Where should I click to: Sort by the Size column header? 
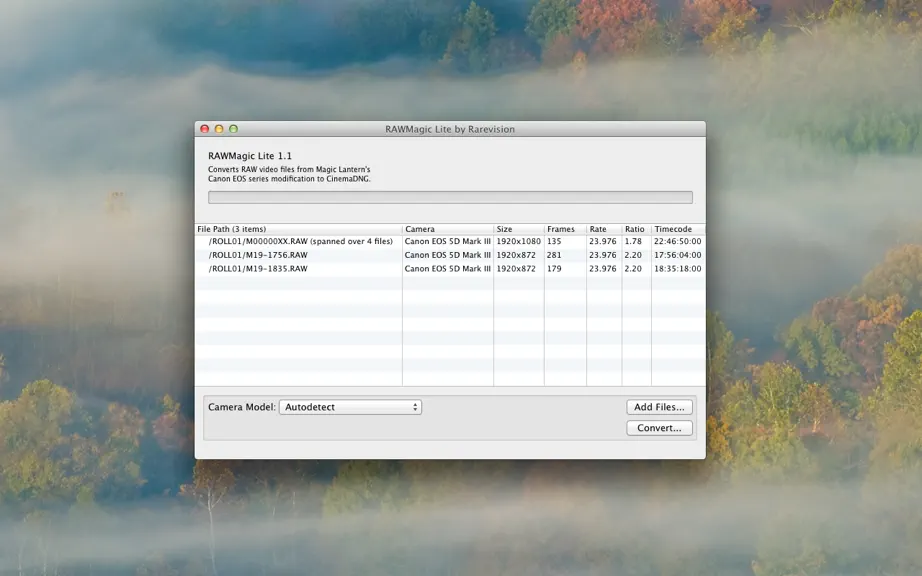[x=519, y=229]
